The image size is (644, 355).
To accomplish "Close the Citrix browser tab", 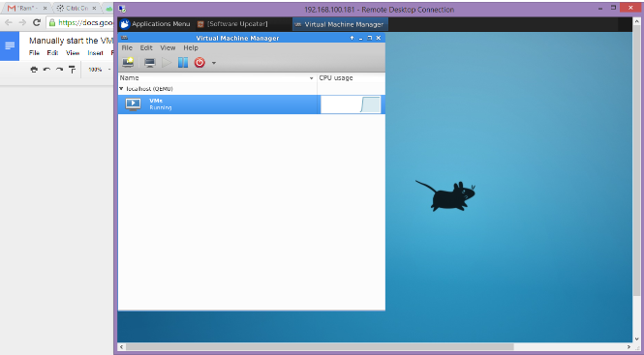I will pyautogui.click(x=94, y=8).
